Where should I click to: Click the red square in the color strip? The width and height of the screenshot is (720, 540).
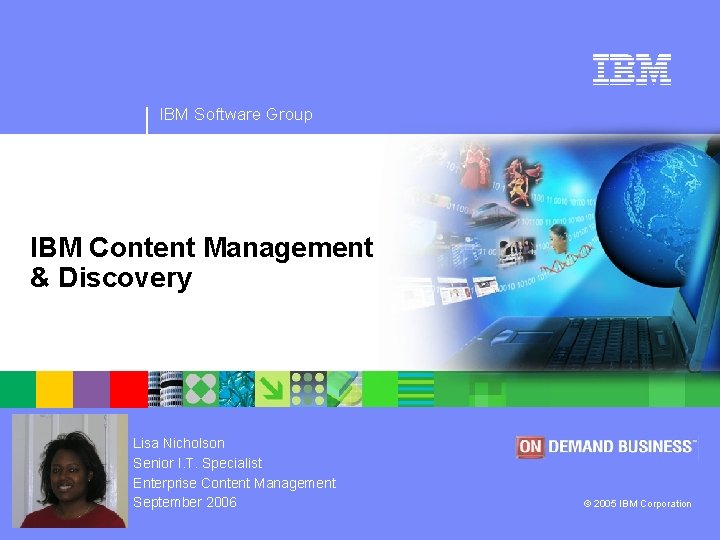(129, 389)
